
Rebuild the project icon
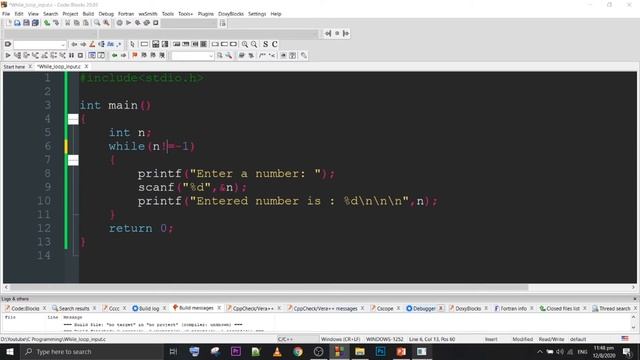coord(147,23)
